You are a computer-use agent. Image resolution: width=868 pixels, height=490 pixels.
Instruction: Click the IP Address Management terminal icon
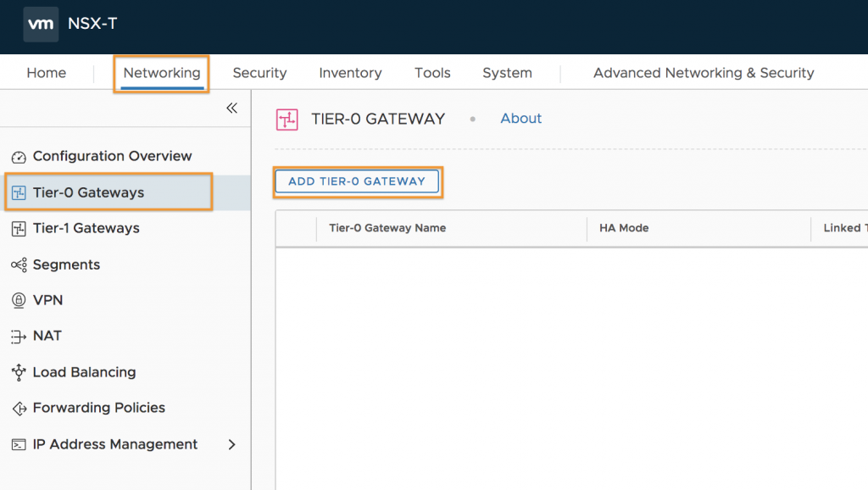point(19,444)
